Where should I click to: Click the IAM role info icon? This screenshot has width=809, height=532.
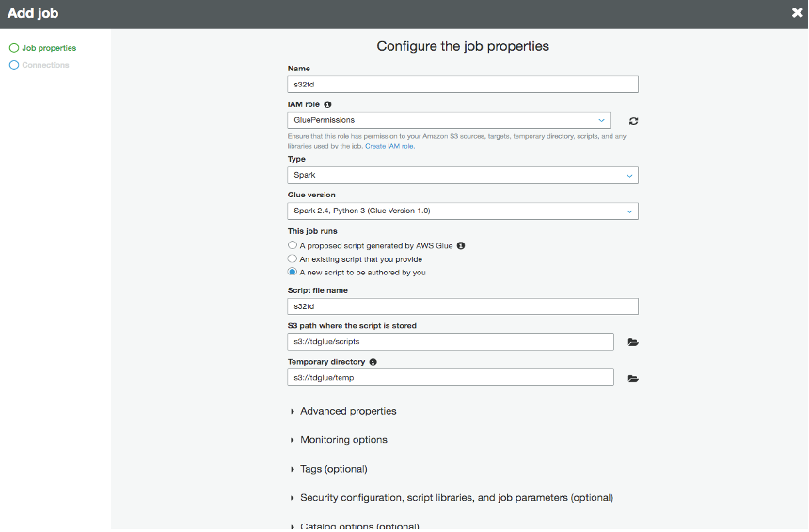pos(327,104)
